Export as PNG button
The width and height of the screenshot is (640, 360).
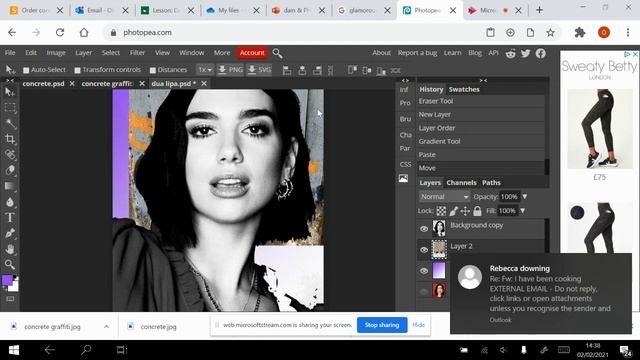tap(230, 70)
